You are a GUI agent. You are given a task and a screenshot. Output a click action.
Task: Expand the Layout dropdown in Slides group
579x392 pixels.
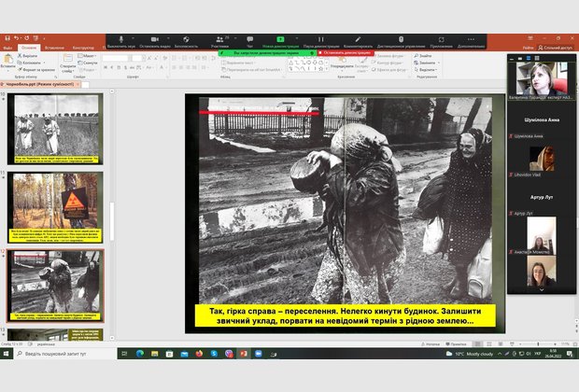91,56
